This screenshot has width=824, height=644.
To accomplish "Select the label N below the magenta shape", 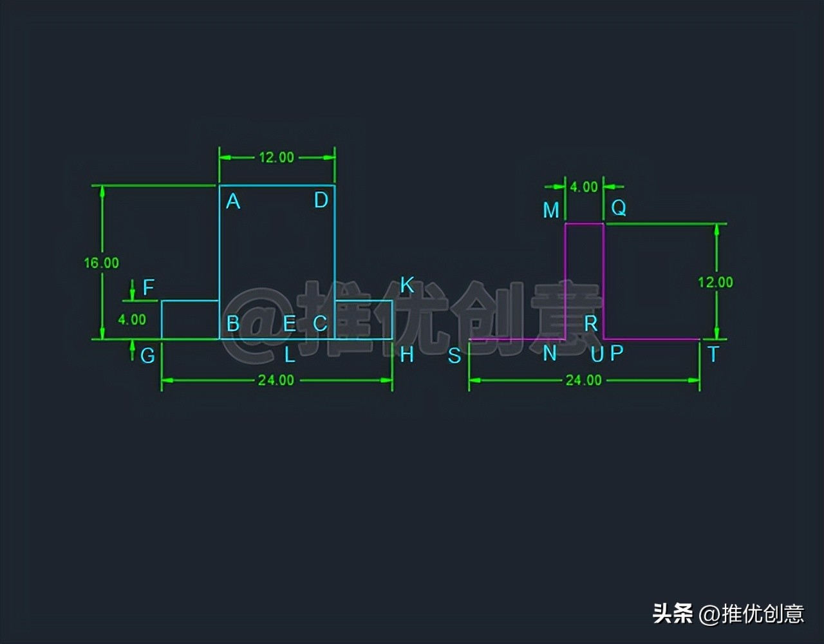I will point(550,354).
